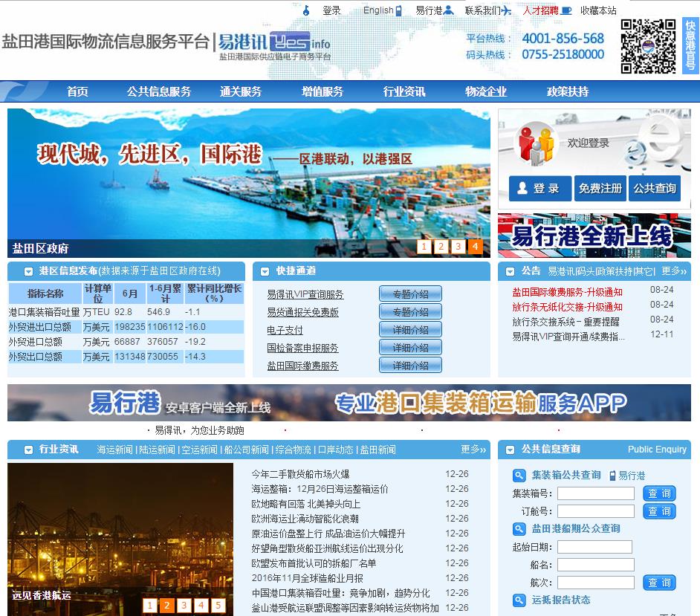Open the 通关服务 navigation menu

tap(241, 91)
